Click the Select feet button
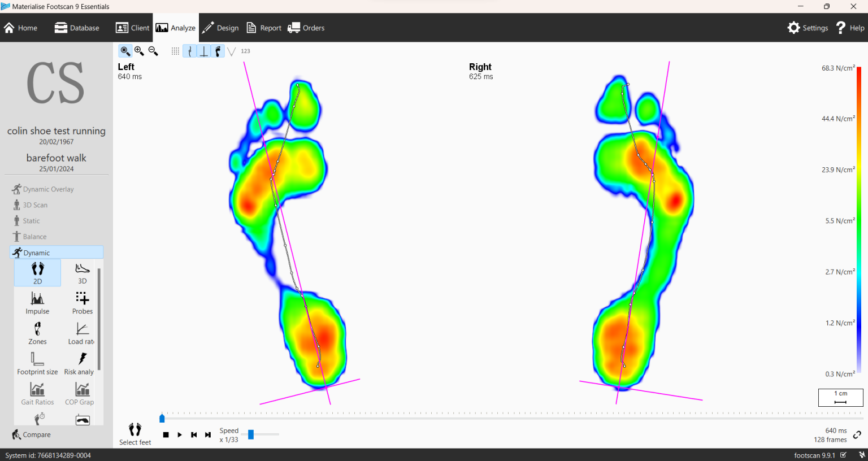 [135, 434]
